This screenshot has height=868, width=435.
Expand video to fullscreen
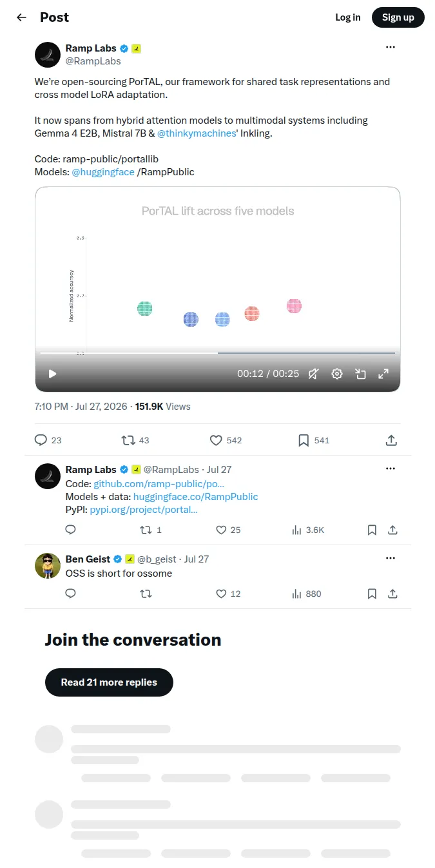pos(383,374)
